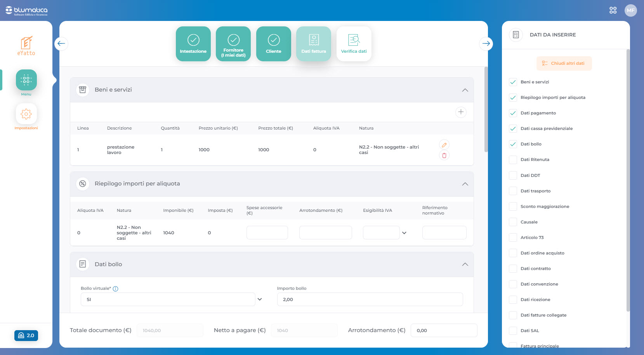Delete line 1 with the trash icon

444,155
